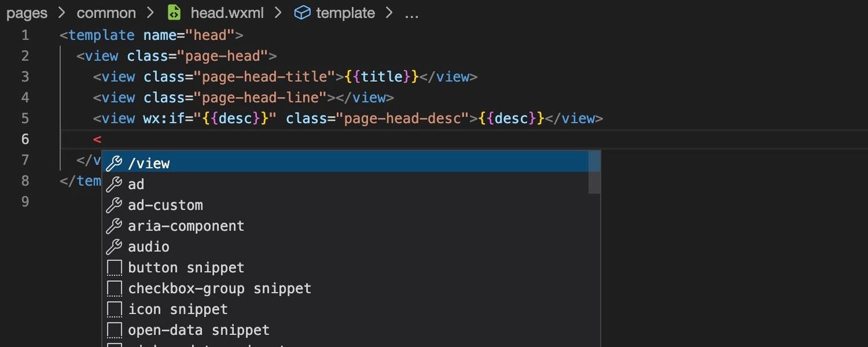Viewport: 868px width, 347px height.
Task: Expand chevron after 'common' breadcrumb
Action: click(x=151, y=13)
